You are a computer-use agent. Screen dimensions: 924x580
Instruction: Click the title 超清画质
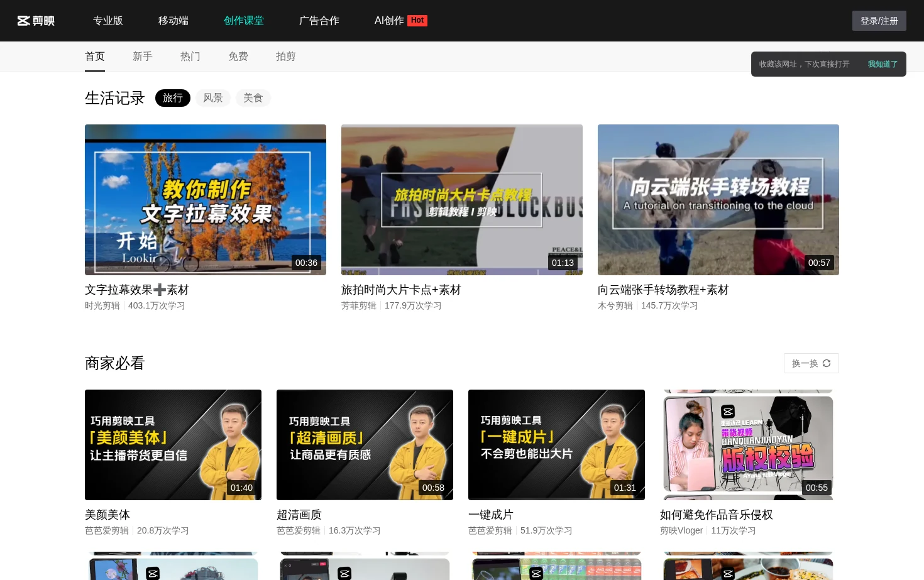[299, 515]
